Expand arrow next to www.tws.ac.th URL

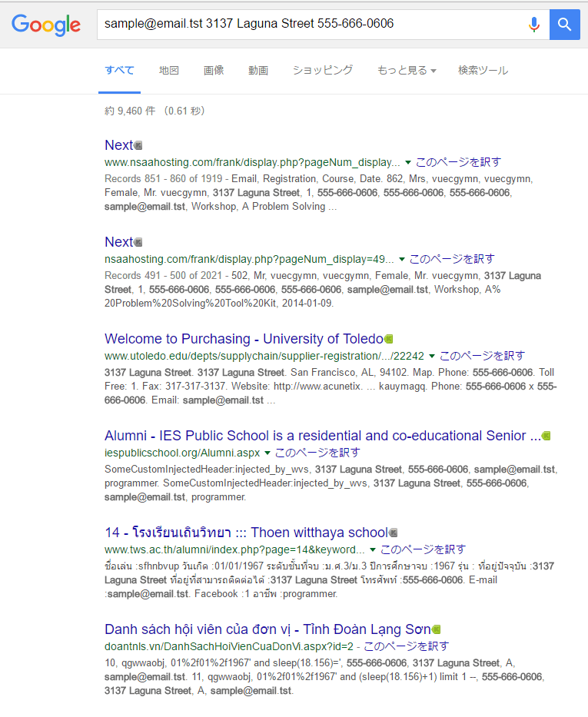pyautogui.click(x=373, y=550)
